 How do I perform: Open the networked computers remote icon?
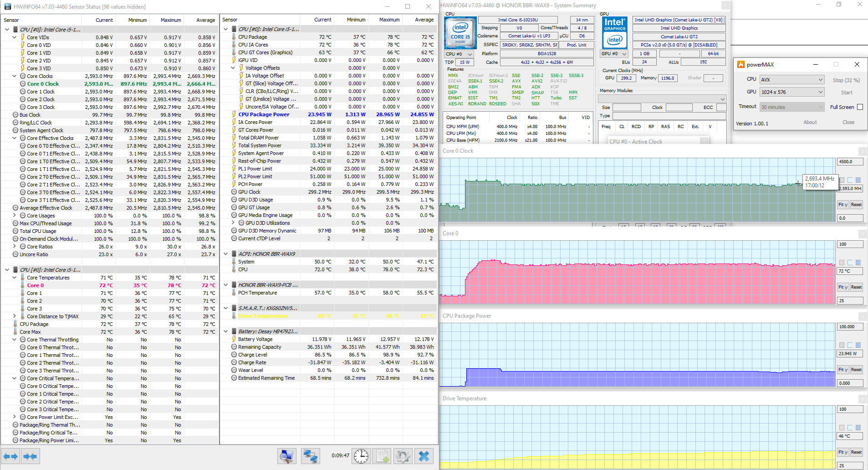click(311, 456)
